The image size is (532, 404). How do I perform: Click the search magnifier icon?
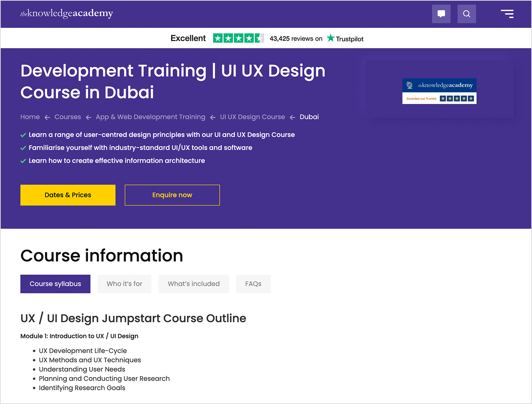(466, 14)
